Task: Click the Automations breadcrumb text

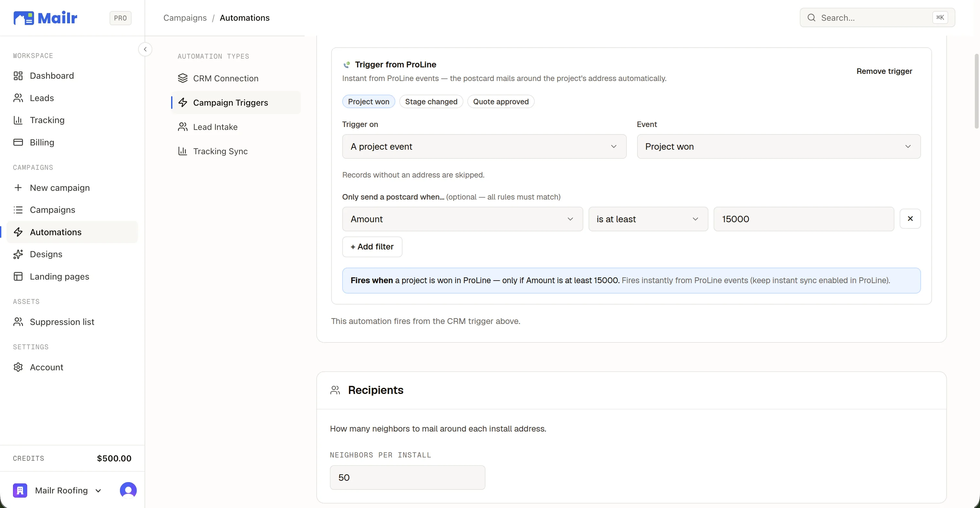Action: tap(245, 18)
